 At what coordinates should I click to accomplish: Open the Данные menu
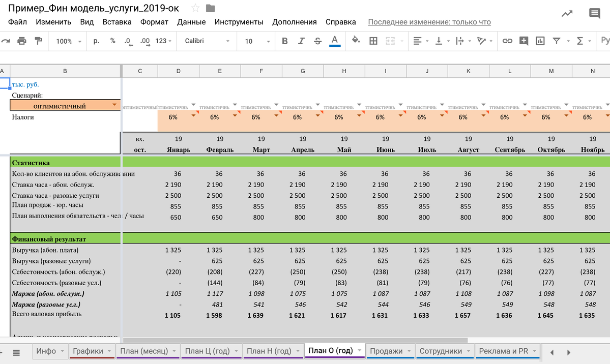click(191, 22)
